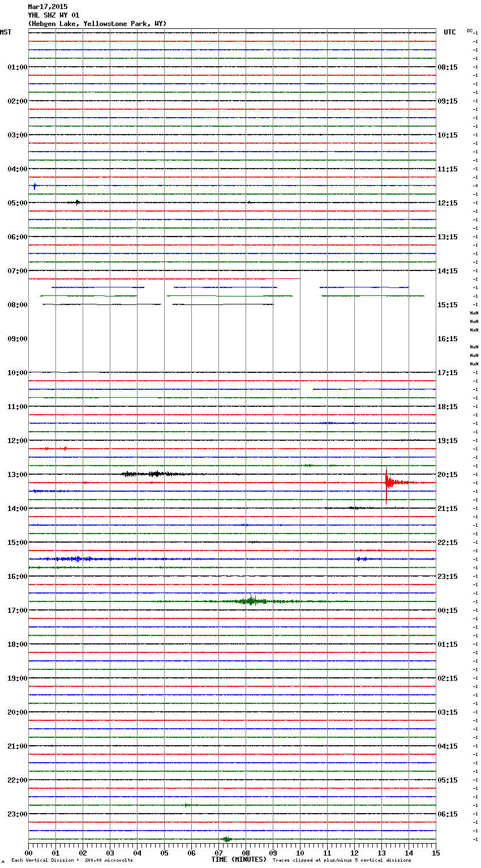Click the '17:00' MST hour label
This screenshot has width=481, height=868.
(x=17, y=611)
